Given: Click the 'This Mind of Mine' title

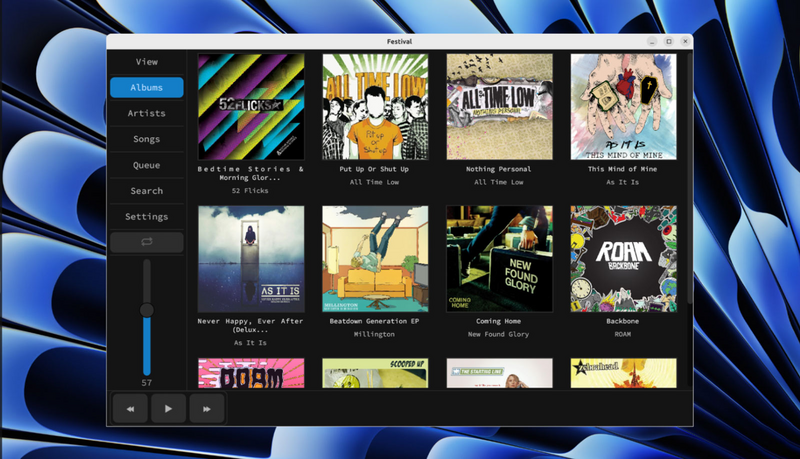Looking at the screenshot, I should click(622, 169).
